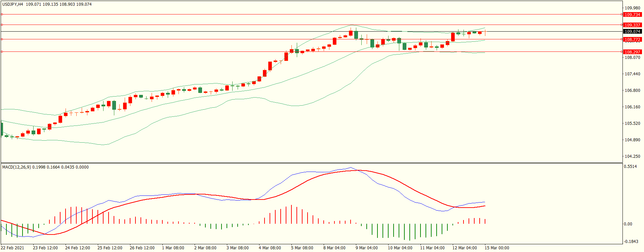Screen dimensions: 644x252
Task: Click the 107.440 price scale value
Action: click(632, 74)
